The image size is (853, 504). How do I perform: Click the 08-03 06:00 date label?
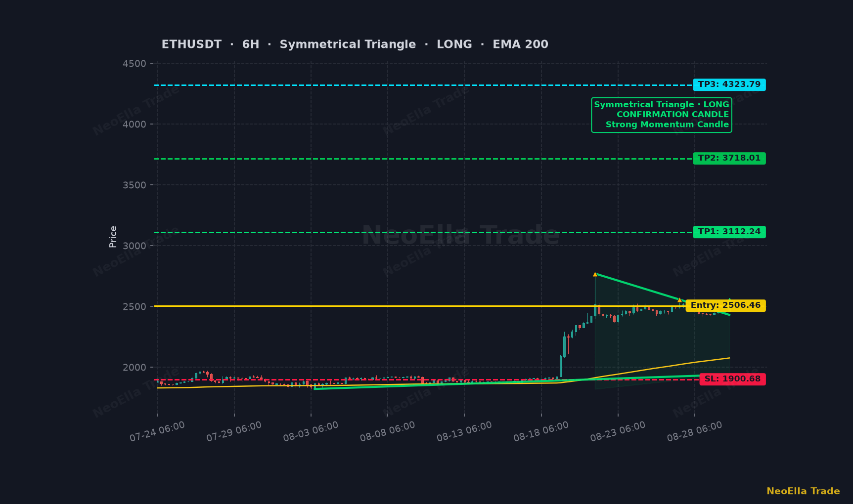tap(311, 431)
